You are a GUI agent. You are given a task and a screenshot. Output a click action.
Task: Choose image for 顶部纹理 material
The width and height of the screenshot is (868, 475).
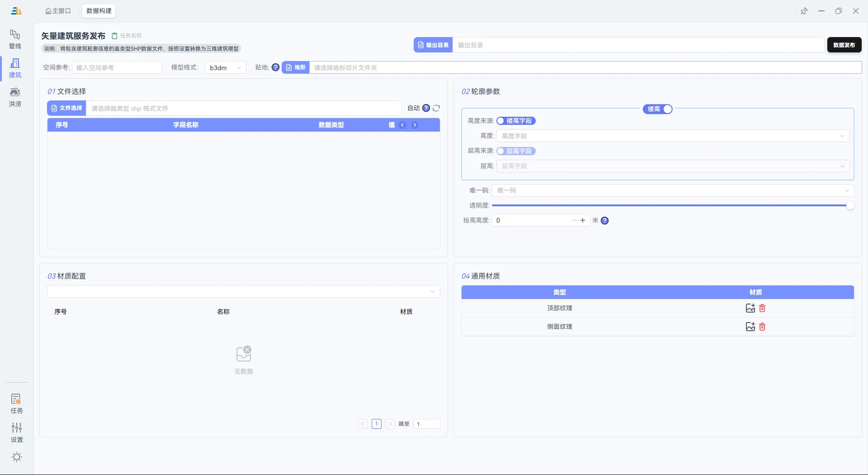pyautogui.click(x=750, y=308)
